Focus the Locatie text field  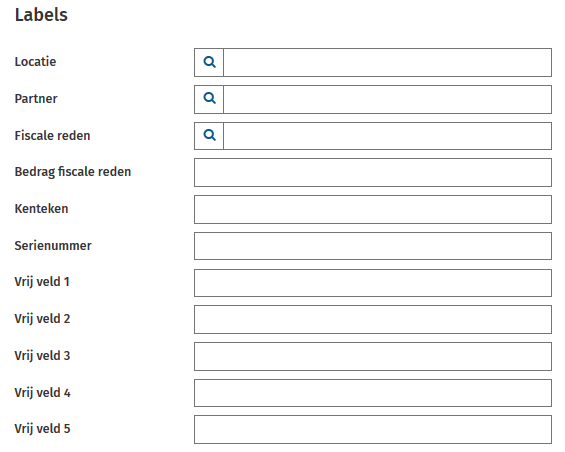coord(387,62)
